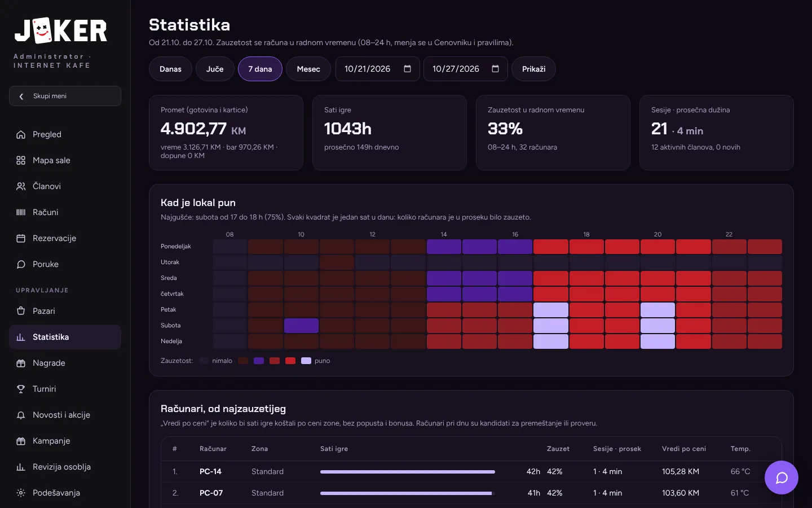Select the Mesec range tab
Image resolution: width=812 pixels, height=508 pixels.
coord(308,69)
